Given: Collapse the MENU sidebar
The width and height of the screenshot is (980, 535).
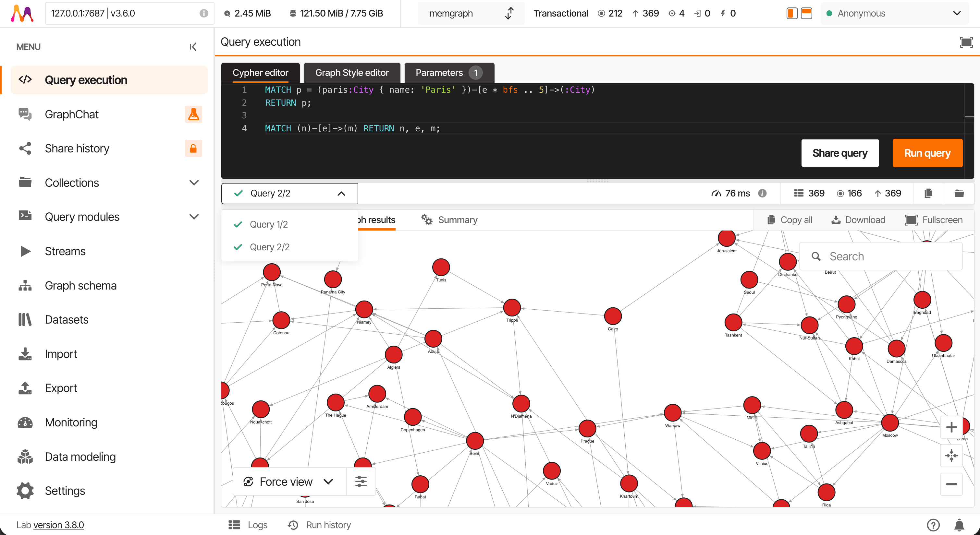Looking at the screenshot, I should 192,46.
